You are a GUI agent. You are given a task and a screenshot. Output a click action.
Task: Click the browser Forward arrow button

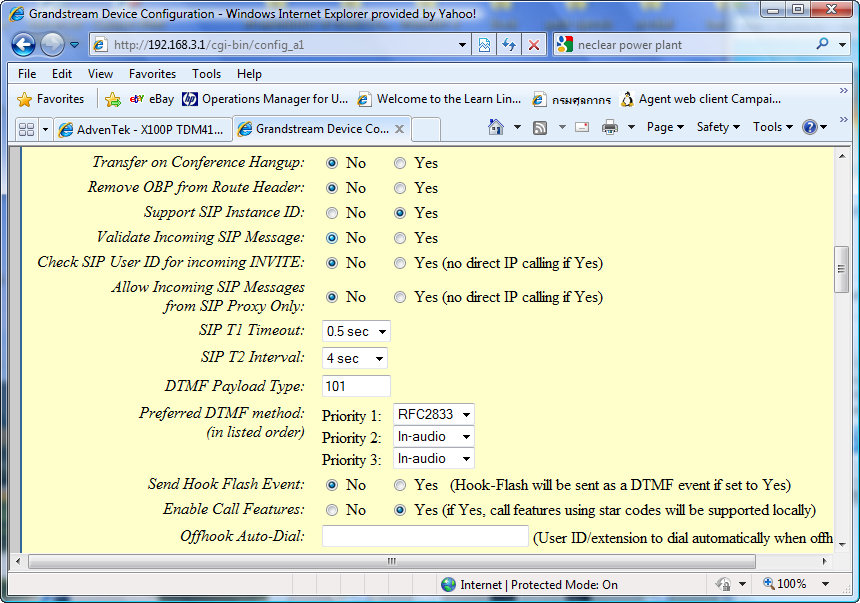(53, 44)
